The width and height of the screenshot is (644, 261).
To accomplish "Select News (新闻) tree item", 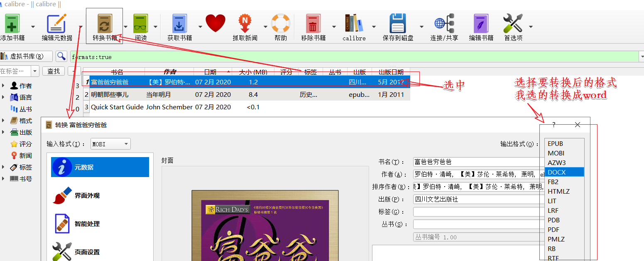I will coord(21,155).
